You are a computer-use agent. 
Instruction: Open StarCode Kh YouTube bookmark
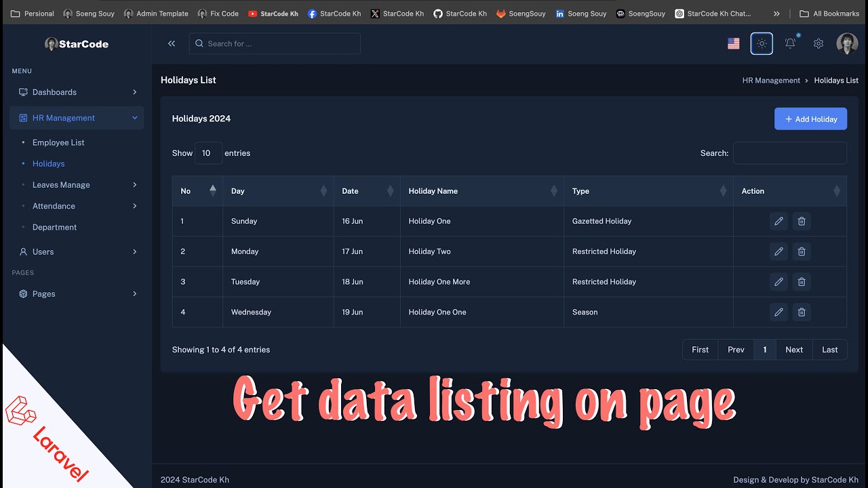tap(273, 14)
